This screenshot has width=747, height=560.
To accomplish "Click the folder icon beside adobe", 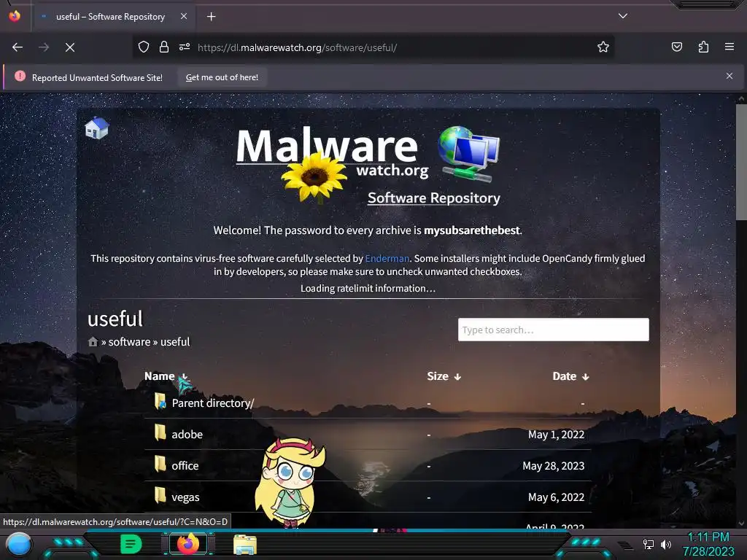I will (x=160, y=432).
